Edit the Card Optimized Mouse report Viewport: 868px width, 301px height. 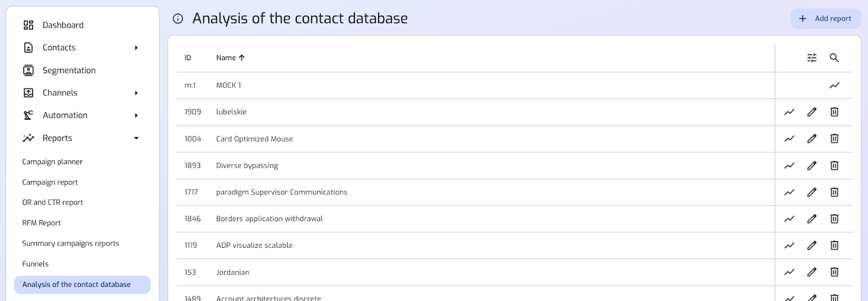[812, 139]
